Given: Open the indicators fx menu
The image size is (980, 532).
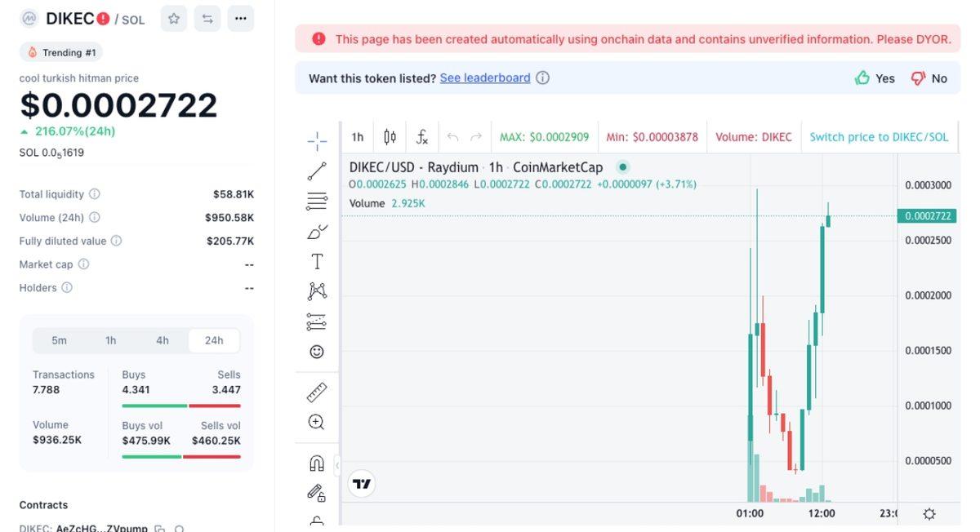Looking at the screenshot, I should (x=422, y=136).
